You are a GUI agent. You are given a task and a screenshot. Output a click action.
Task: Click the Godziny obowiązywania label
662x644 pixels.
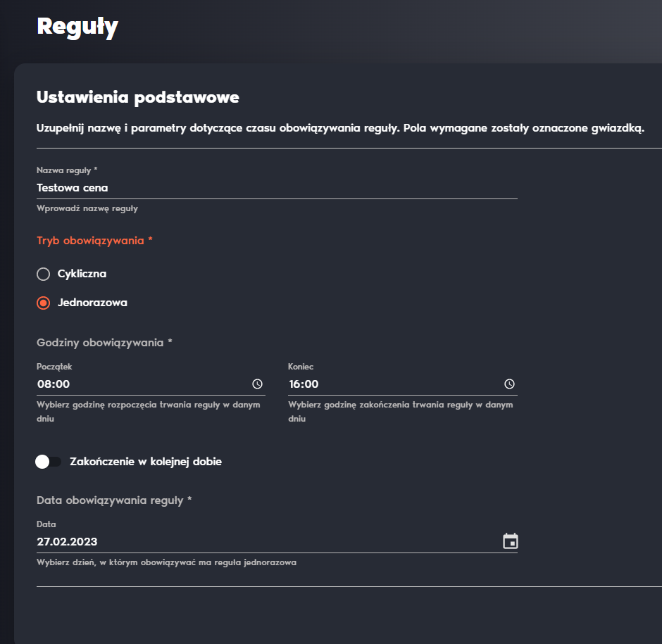104,343
